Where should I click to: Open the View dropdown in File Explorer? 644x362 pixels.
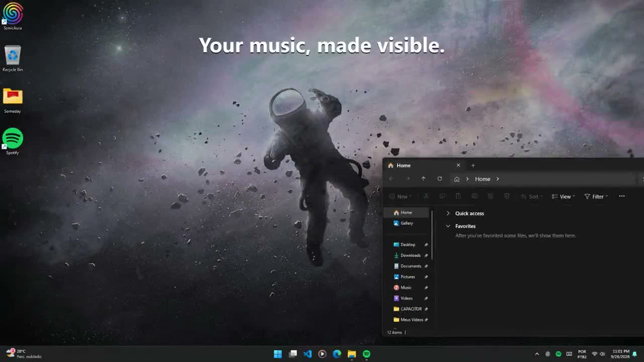point(563,197)
